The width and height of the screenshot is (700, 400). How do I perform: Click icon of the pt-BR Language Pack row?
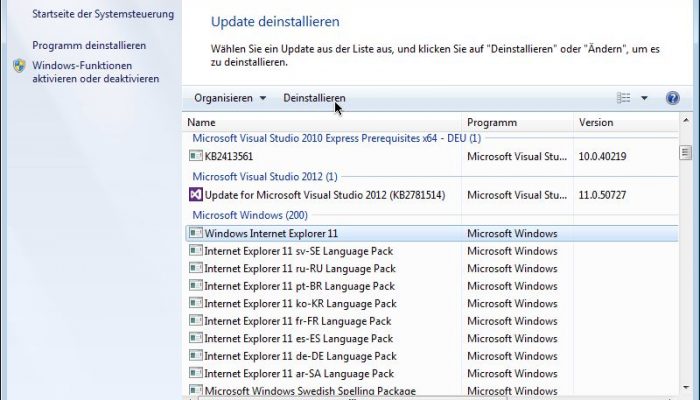(196, 285)
